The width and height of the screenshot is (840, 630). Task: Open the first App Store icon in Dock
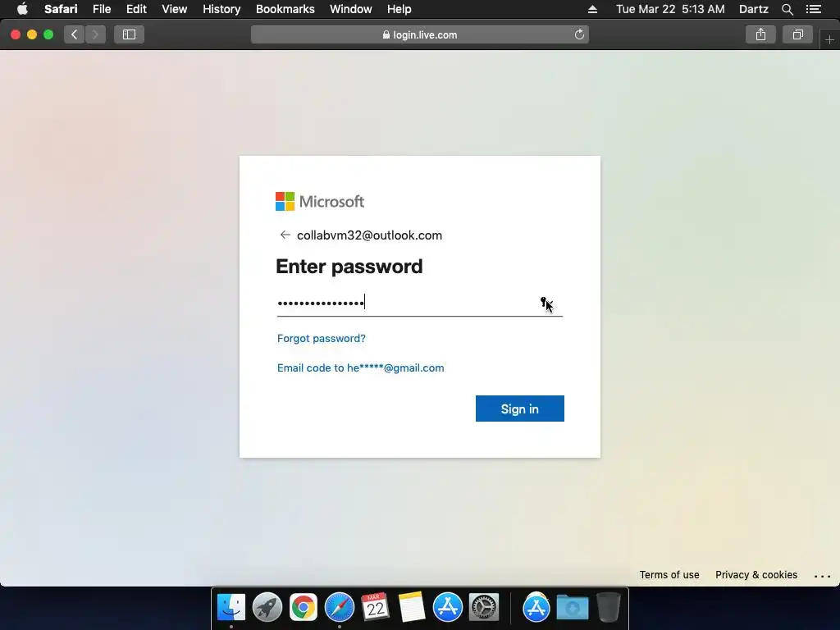click(448, 607)
